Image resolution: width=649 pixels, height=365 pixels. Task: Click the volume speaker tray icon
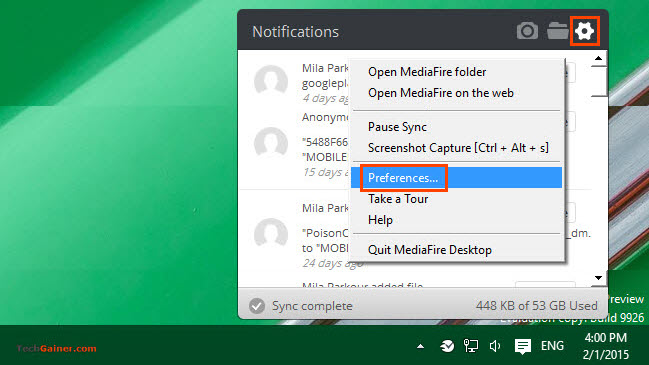click(x=495, y=346)
